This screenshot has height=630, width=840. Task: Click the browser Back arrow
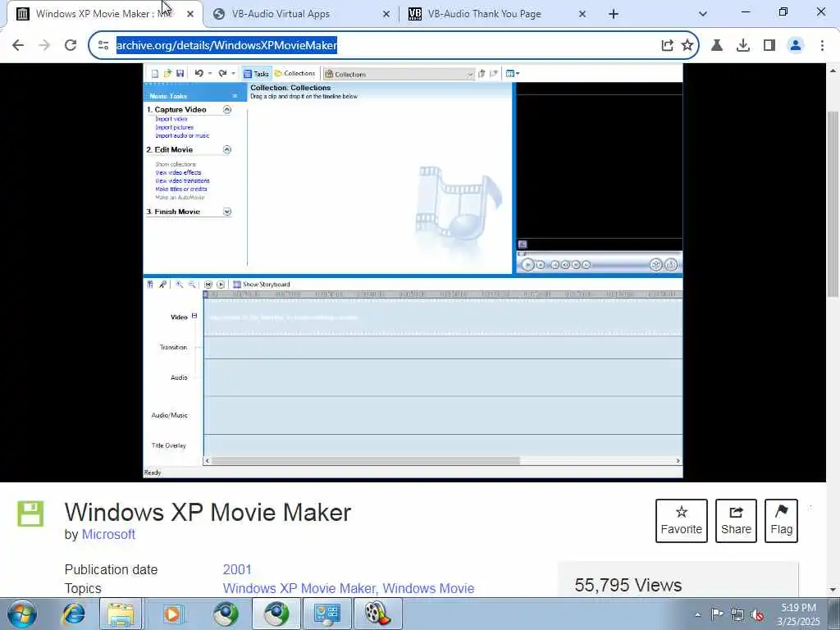18,45
